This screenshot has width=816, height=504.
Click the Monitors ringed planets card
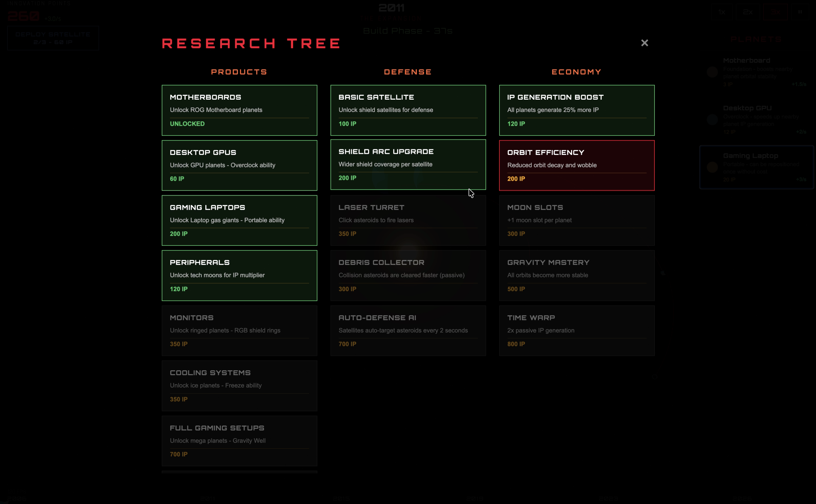[239, 330]
